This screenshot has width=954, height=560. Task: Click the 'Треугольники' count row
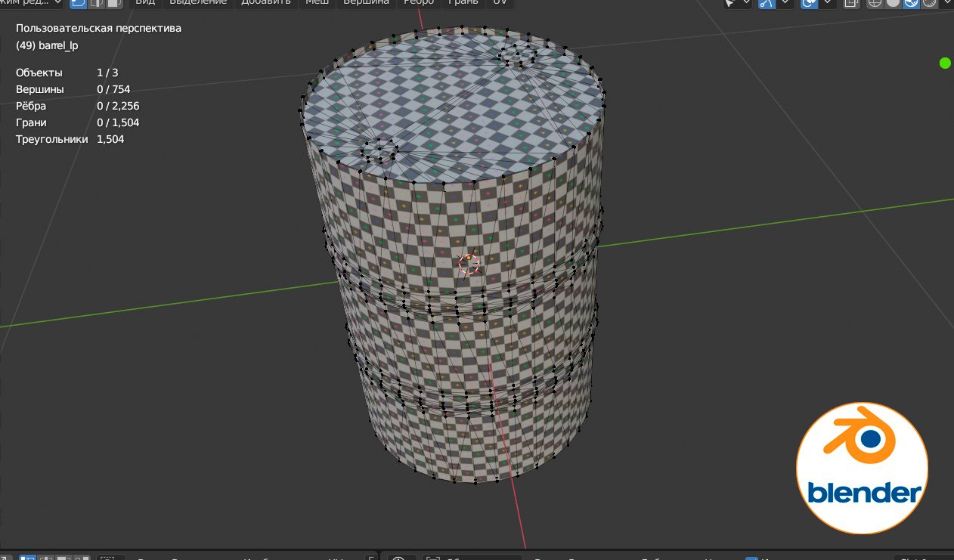coord(70,140)
